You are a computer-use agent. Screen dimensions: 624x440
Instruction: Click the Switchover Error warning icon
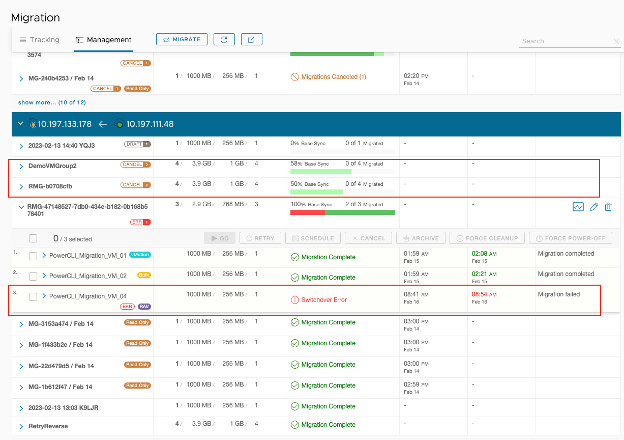pyautogui.click(x=294, y=298)
